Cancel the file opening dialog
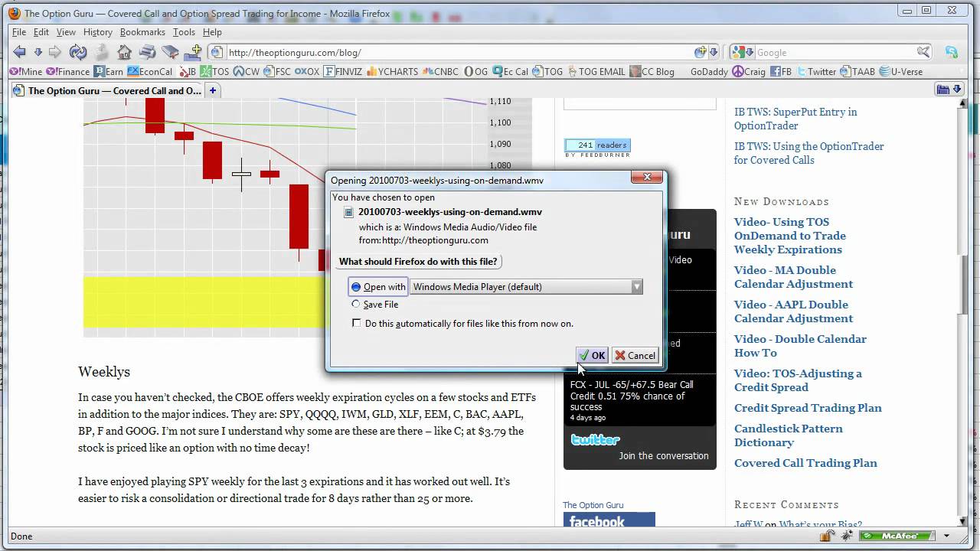Viewport: 980px width, 551px height. [x=635, y=355]
